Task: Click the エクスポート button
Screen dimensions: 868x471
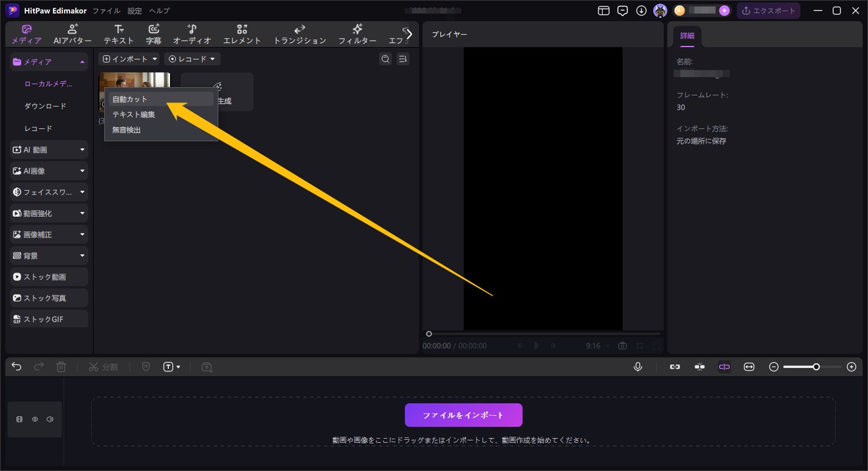Action: point(769,10)
